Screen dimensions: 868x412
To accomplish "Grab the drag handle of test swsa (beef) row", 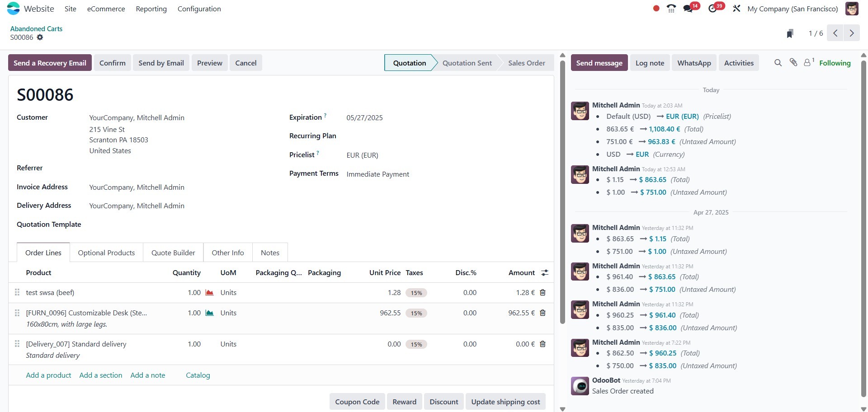I will pyautogui.click(x=17, y=293).
